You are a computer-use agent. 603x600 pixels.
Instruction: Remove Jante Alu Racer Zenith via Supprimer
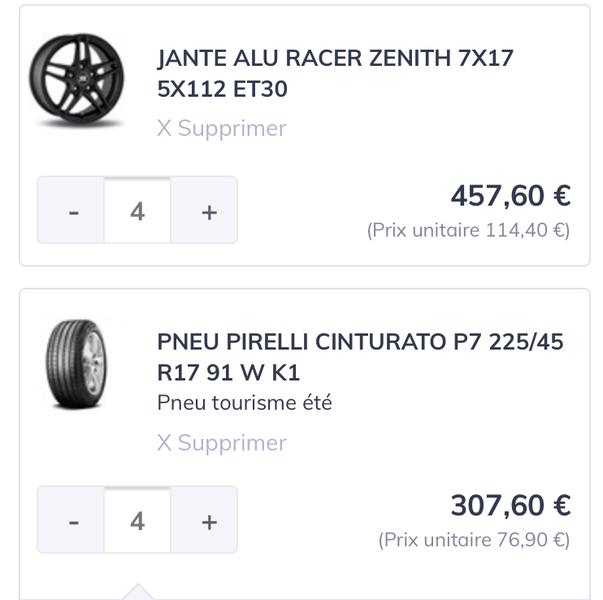222,128
